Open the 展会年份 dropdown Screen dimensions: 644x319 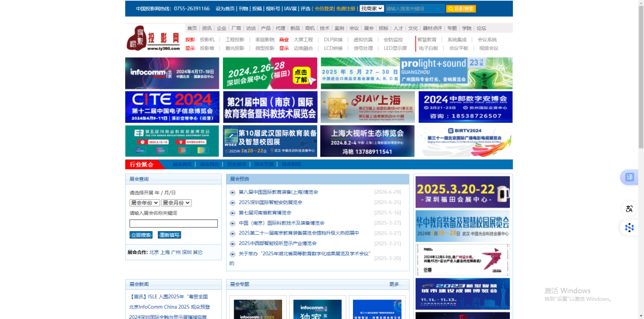[x=144, y=203]
